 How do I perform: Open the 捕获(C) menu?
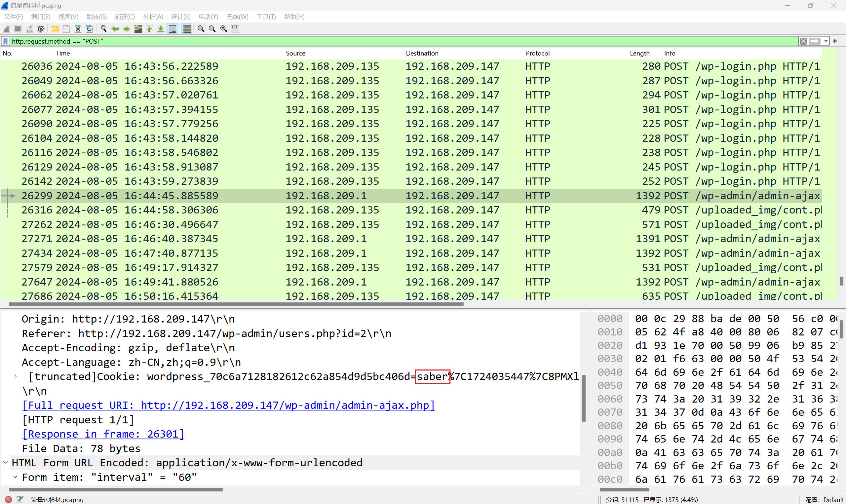coord(125,17)
